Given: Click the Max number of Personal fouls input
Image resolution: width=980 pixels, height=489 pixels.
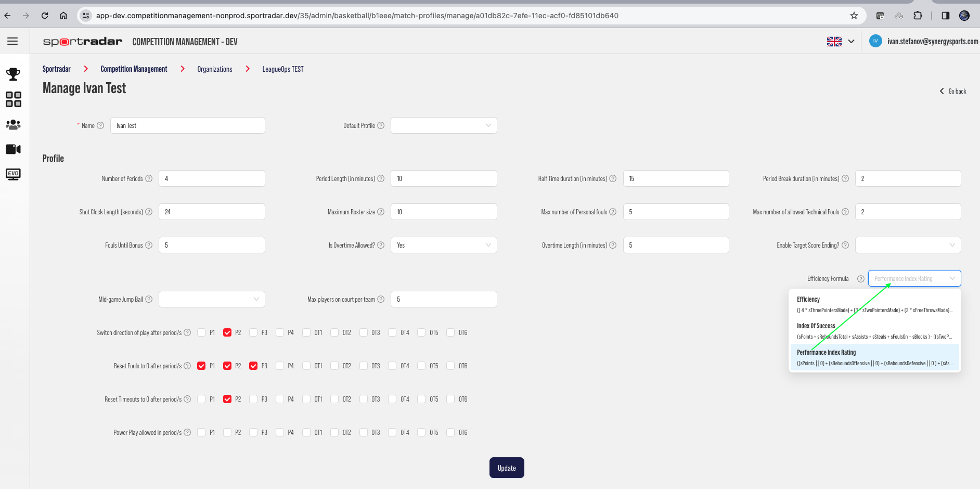Looking at the screenshot, I should [x=676, y=212].
